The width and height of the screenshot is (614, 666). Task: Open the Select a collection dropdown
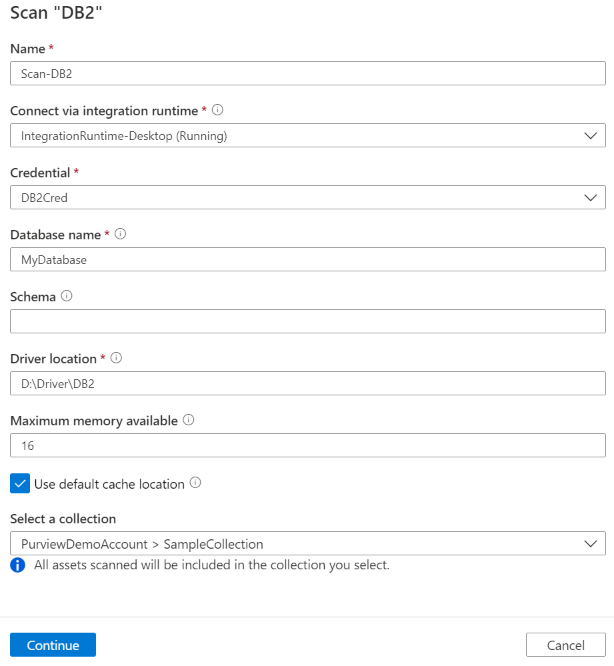pyautogui.click(x=307, y=544)
